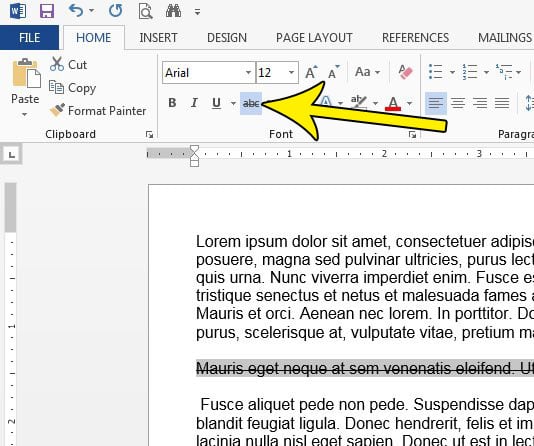534x446 pixels.
Task: Open the font color dropdown arrow
Action: coord(409,103)
